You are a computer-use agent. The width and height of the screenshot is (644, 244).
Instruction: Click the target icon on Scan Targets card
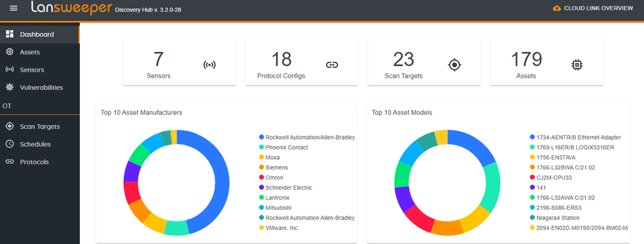click(x=454, y=65)
